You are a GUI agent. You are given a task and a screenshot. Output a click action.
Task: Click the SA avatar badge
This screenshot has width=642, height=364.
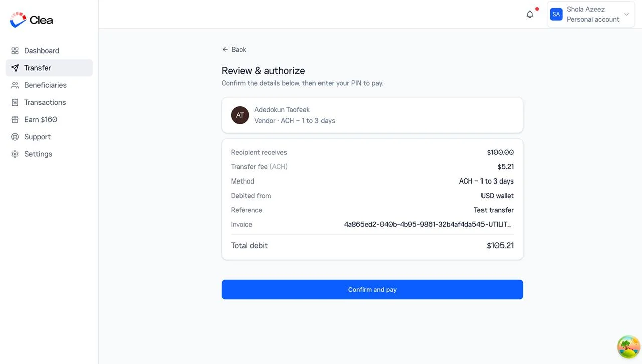point(556,14)
